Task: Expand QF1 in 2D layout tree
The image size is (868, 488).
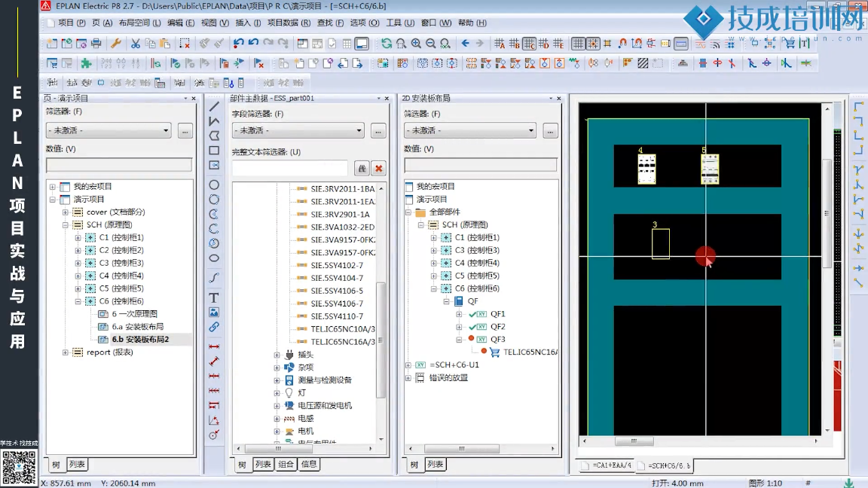Action: 459,314
